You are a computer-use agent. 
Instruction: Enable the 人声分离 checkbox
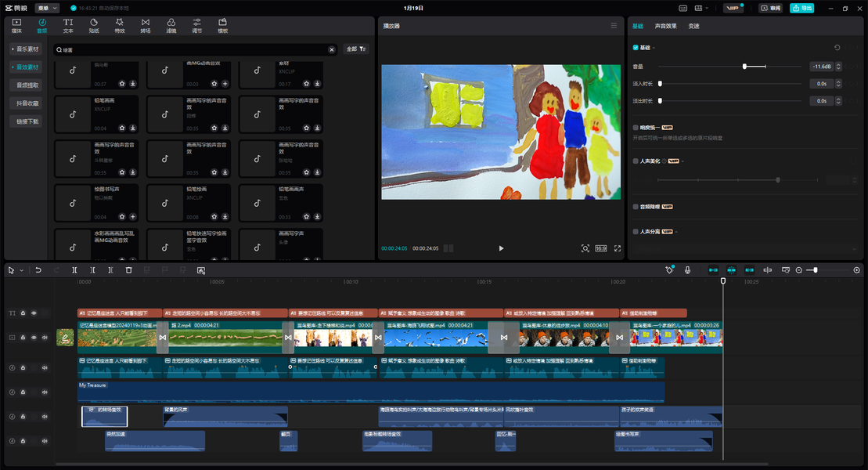(x=636, y=232)
